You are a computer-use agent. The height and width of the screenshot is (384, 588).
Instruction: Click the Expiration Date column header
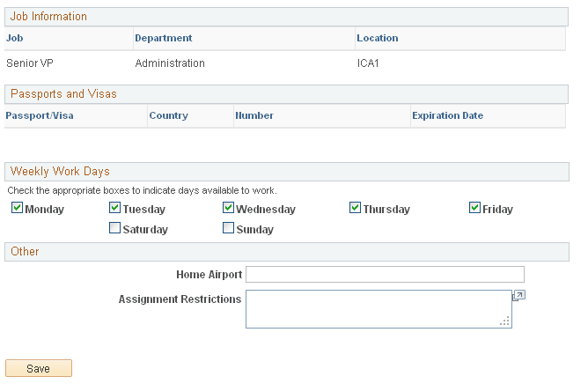click(x=448, y=115)
